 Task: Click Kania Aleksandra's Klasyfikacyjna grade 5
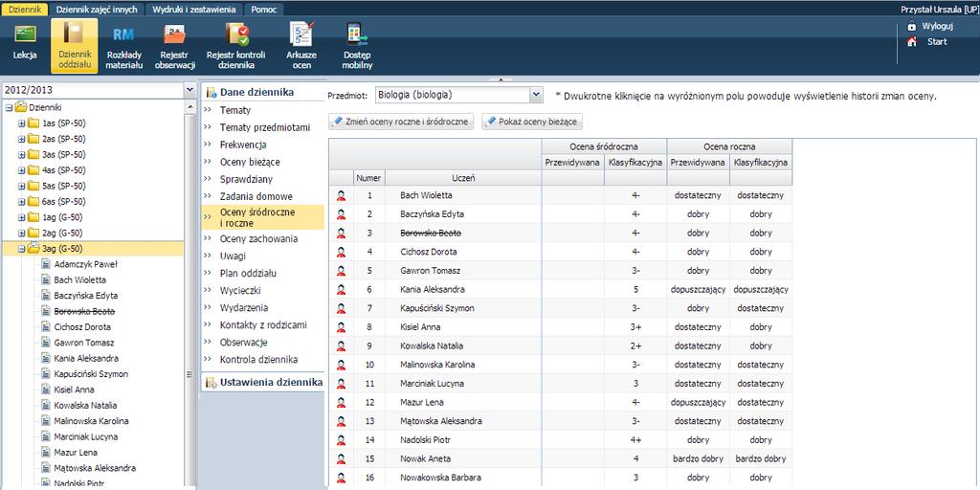coord(635,289)
